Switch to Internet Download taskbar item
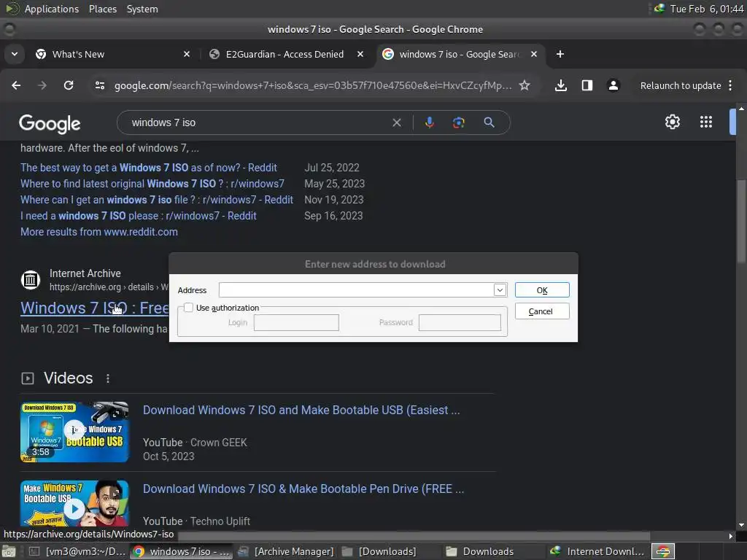Image resolution: width=747 pixels, height=560 pixels. click(597, 551)
